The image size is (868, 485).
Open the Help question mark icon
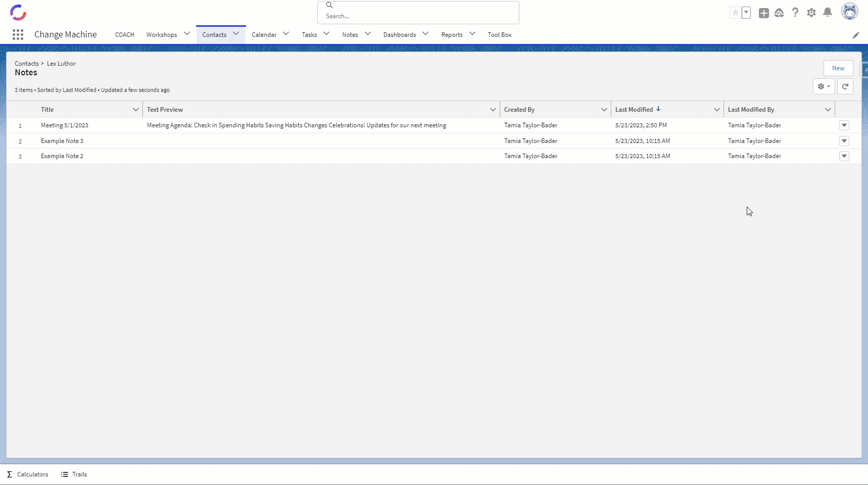(x=795, y=13)
